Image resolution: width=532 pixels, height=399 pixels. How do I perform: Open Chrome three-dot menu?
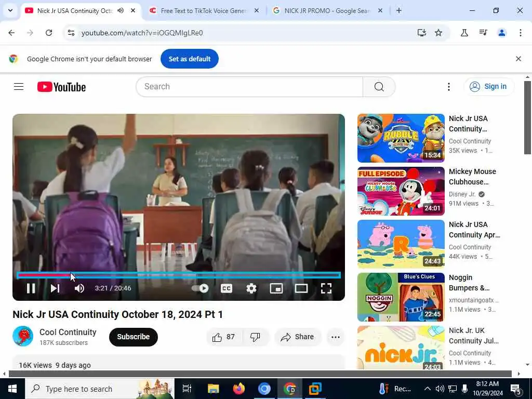click(x=520, y=33)
